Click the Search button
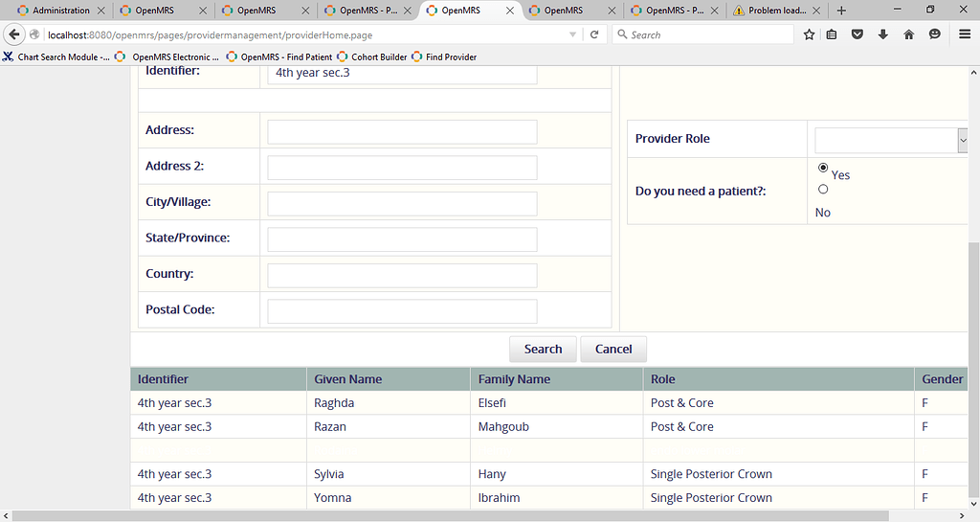The image size is (980, 522). point(543,349)
